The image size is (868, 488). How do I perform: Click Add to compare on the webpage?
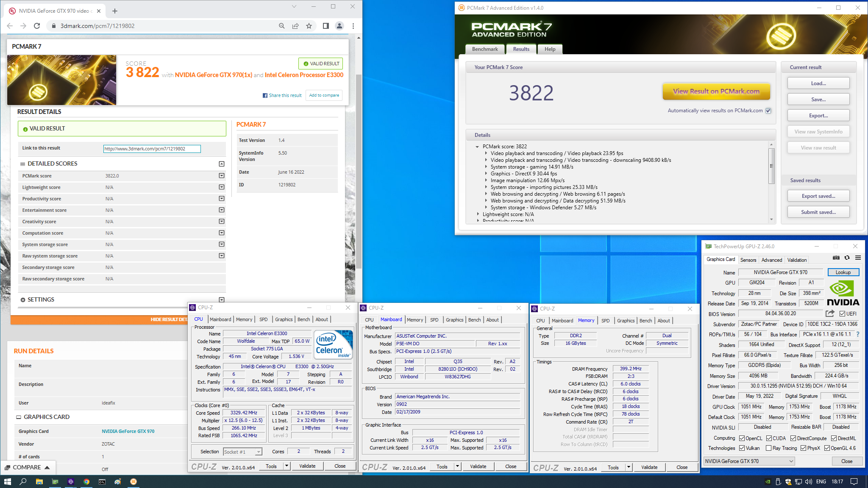coord(324,95)
